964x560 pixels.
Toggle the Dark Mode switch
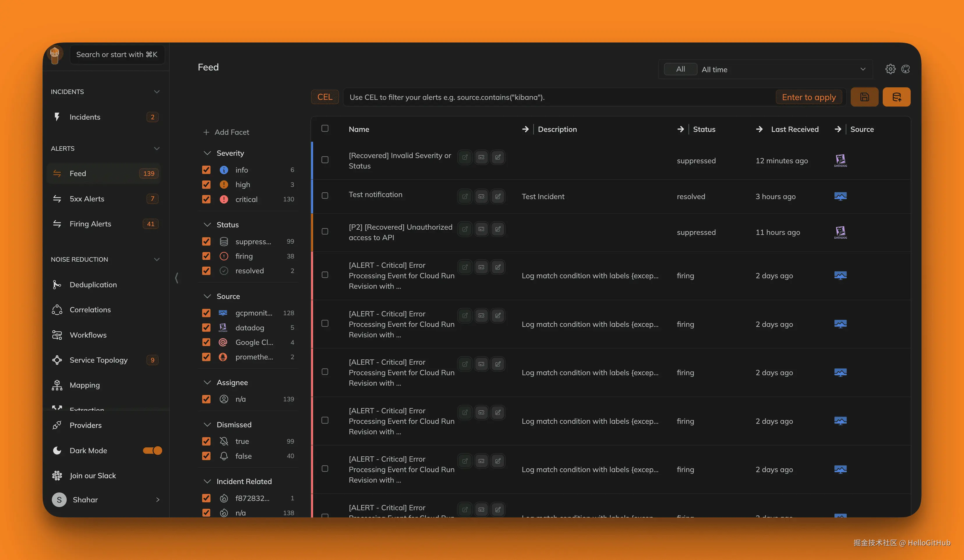[x=152, y=451]
